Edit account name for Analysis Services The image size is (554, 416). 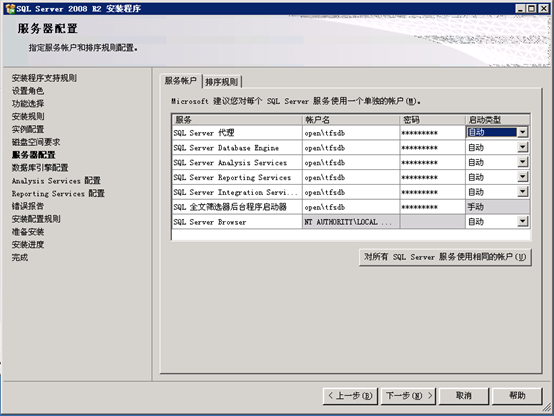(351, 163)
